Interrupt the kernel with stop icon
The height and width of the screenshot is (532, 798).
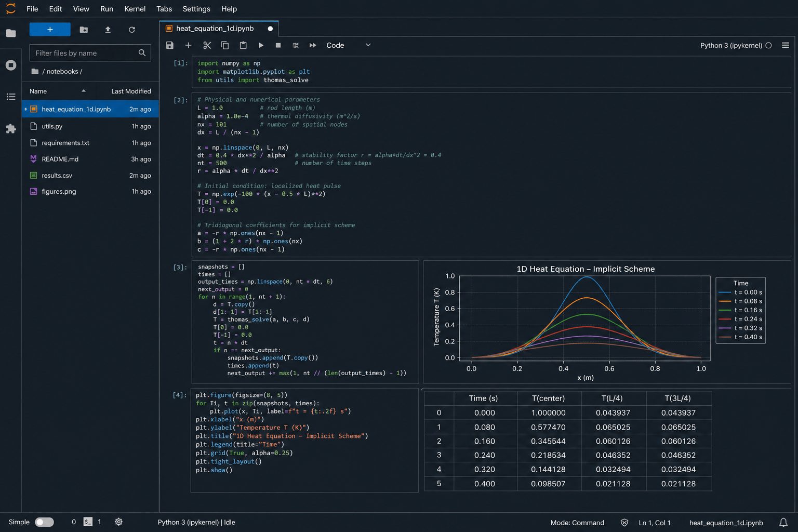click(x=278, y=45)
